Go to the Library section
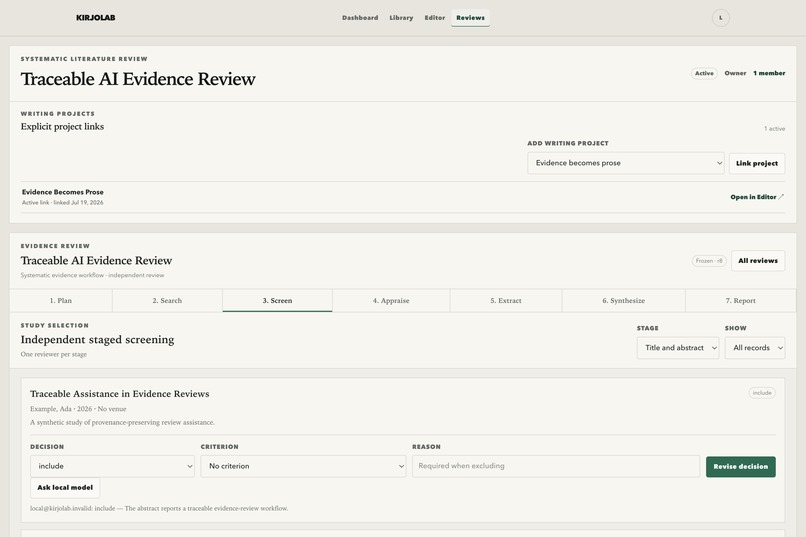The height and width of the screenshot is (537, 806). [401, 17]
